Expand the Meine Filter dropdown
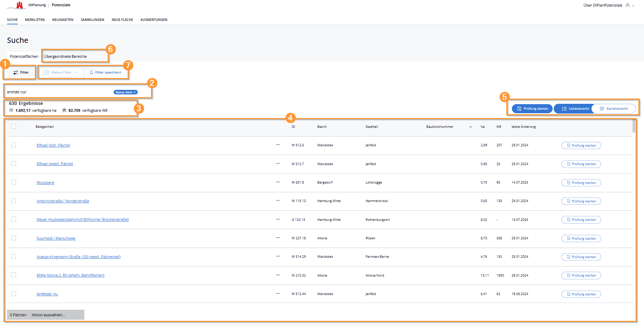 click(61, 72)
